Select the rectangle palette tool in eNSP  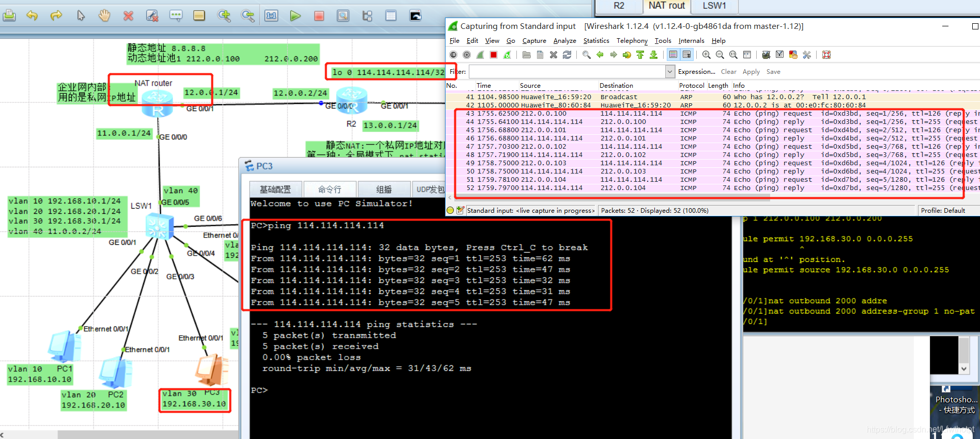coord(200,15)
